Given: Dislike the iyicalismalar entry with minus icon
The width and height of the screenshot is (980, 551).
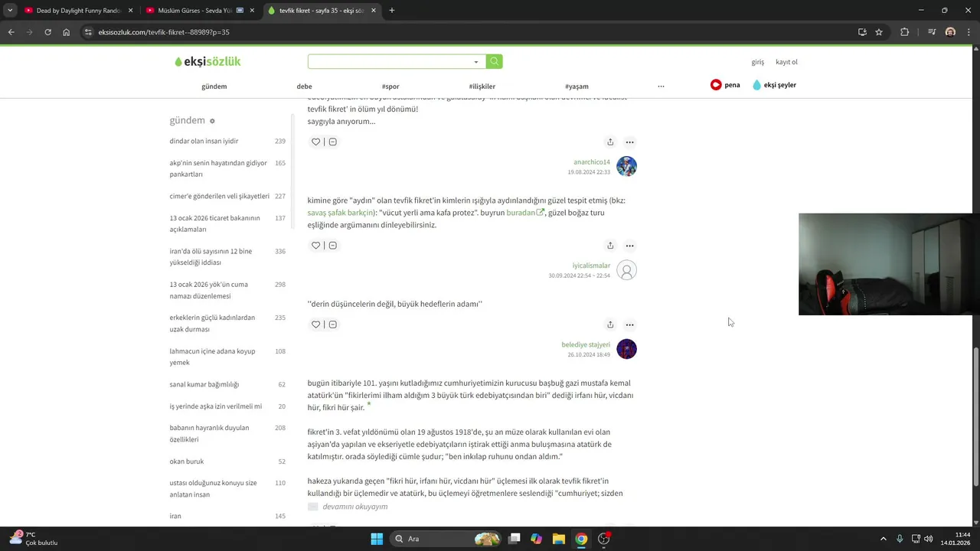Looking at the screenshot, I should click(332, 246).
